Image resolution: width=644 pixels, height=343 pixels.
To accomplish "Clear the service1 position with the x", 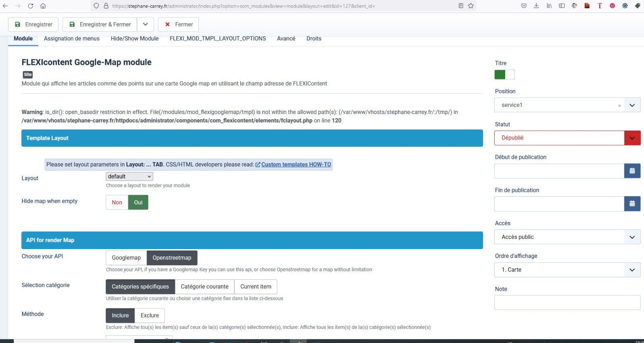I will click(x=619, y=106).
